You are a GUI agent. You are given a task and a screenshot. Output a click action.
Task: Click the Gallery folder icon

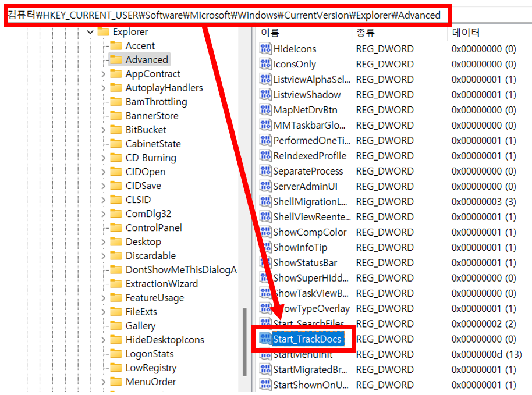[116, 326]
